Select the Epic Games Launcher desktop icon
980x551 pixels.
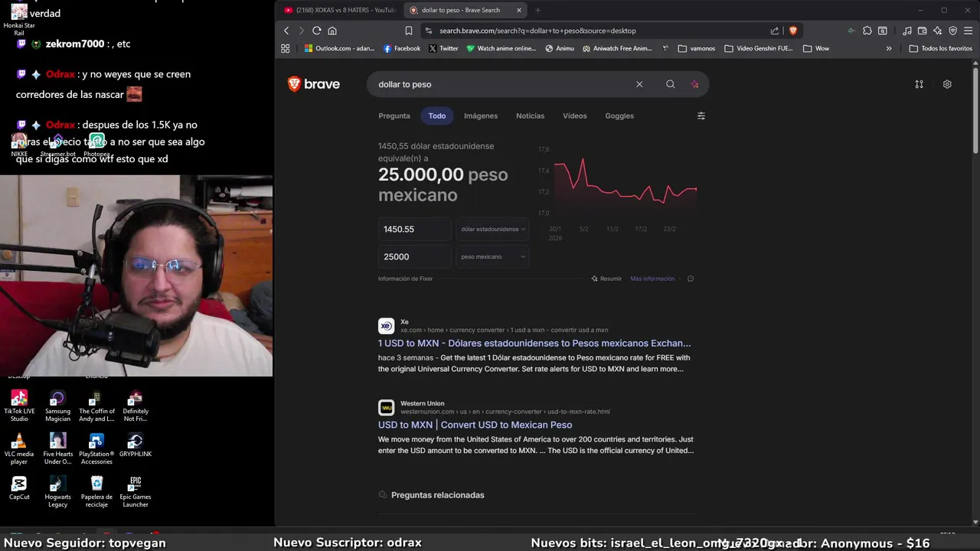[x=136, y=491]
